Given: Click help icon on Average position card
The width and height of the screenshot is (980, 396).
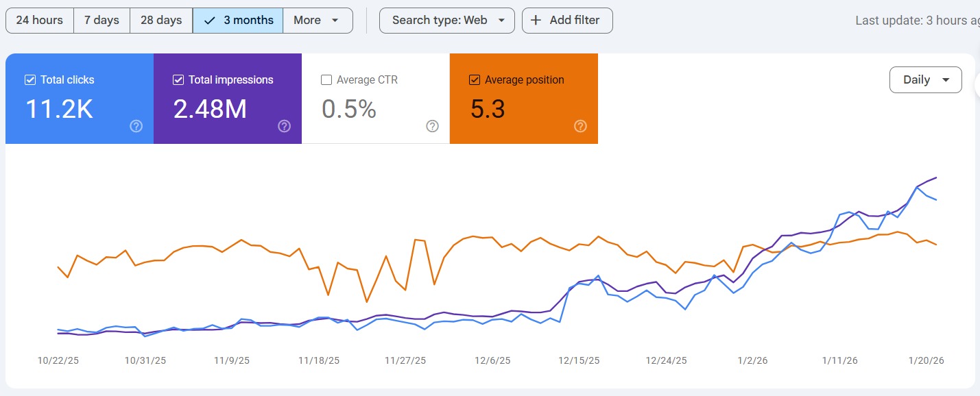Looking at the screenshot, I should pos(580,126).
